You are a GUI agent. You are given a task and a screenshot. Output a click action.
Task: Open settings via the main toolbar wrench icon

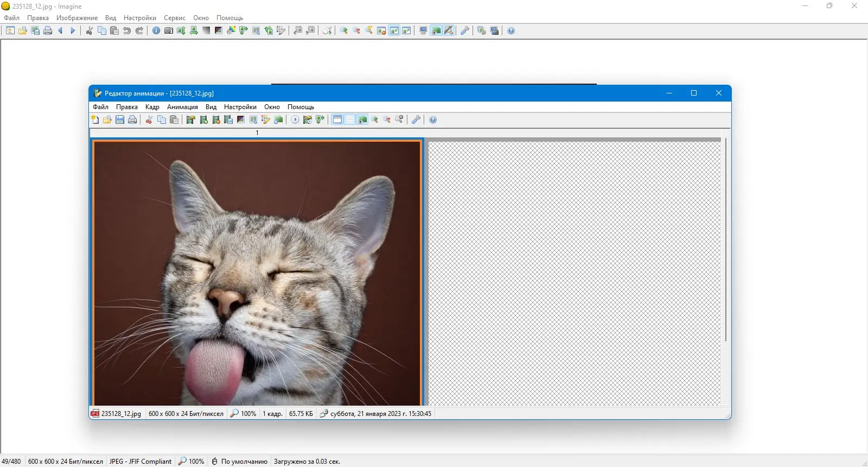click(x=465, y=30)
